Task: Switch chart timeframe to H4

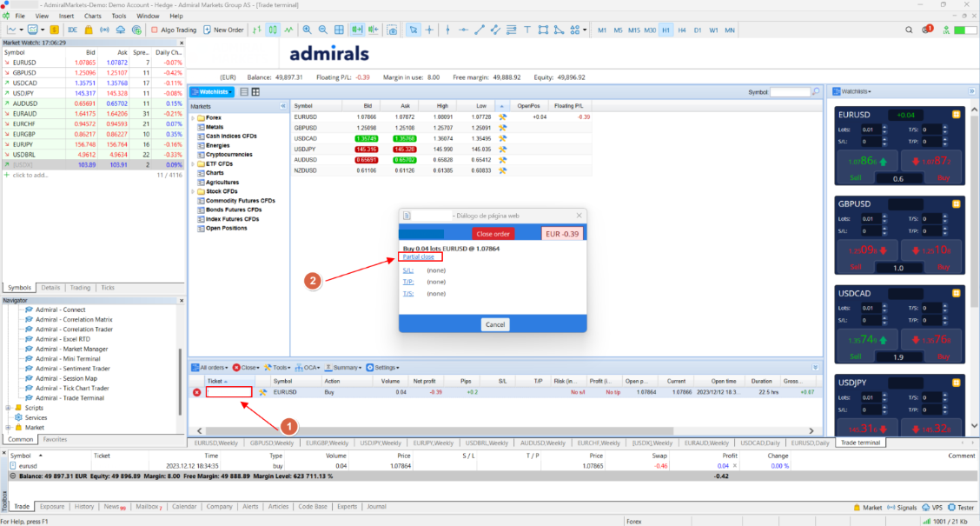Action: click(681, 30)
